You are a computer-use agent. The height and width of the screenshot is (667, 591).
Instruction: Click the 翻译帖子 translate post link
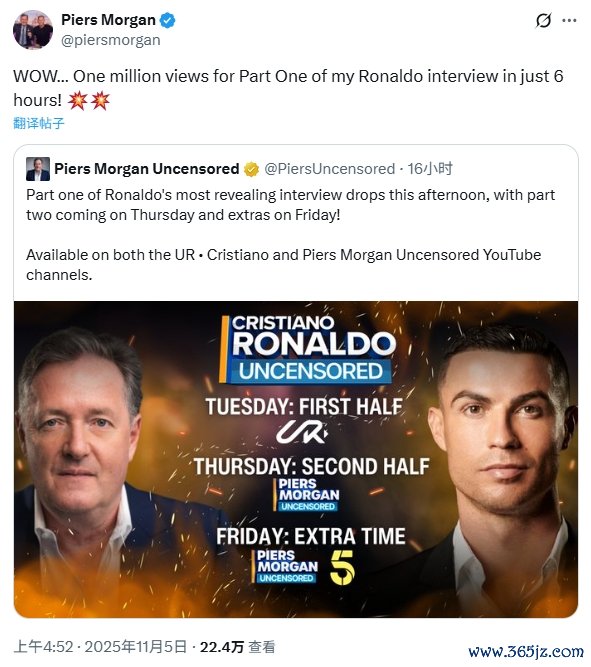[39, 123]
